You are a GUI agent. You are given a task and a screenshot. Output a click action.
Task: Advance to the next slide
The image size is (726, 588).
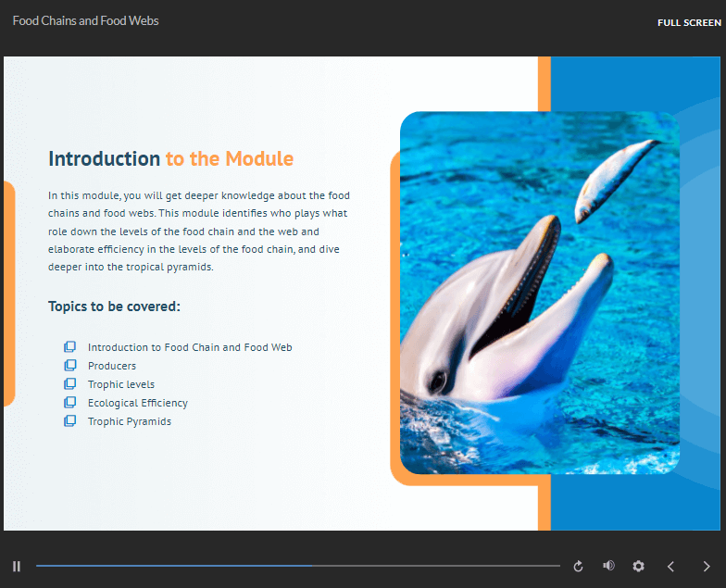tap(707, 566)
